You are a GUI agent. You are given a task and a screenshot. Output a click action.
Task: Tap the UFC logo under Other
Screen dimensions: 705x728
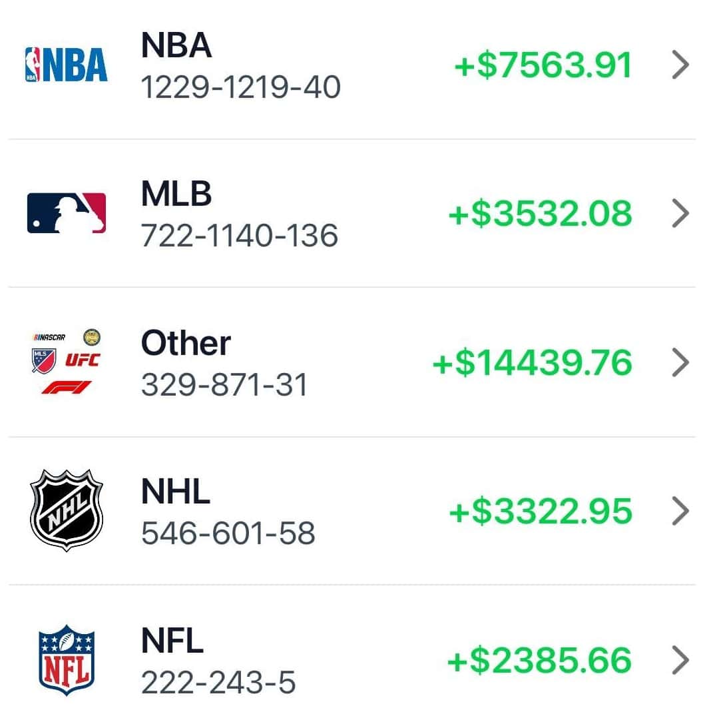(82, 360)
